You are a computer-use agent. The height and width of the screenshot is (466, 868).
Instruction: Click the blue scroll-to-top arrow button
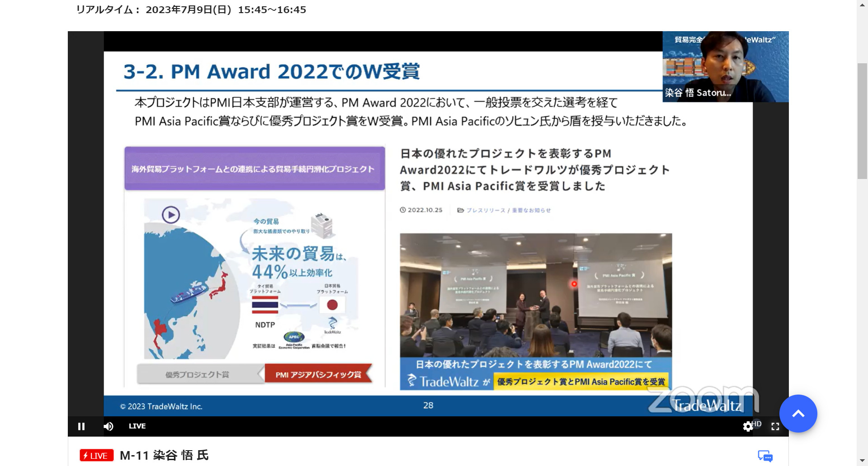[798, 414]
